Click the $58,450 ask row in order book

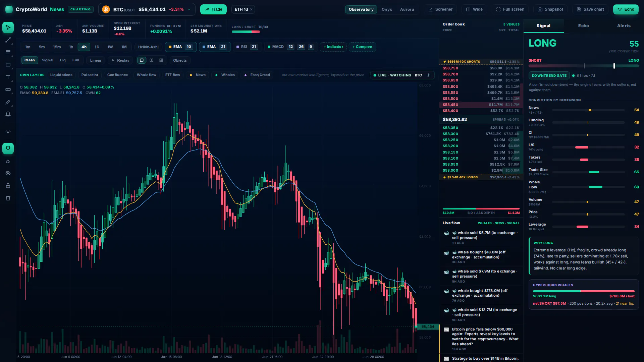(x=481, y=105)
